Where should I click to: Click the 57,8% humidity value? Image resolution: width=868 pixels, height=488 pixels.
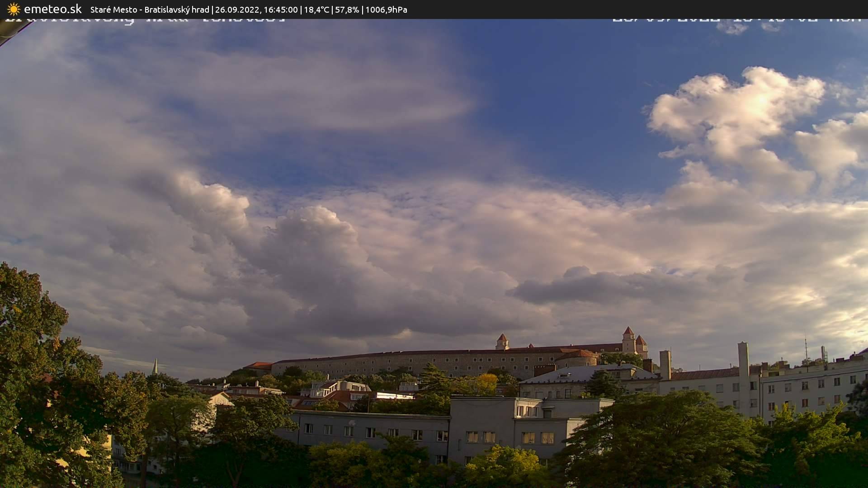tap(347, 9)
